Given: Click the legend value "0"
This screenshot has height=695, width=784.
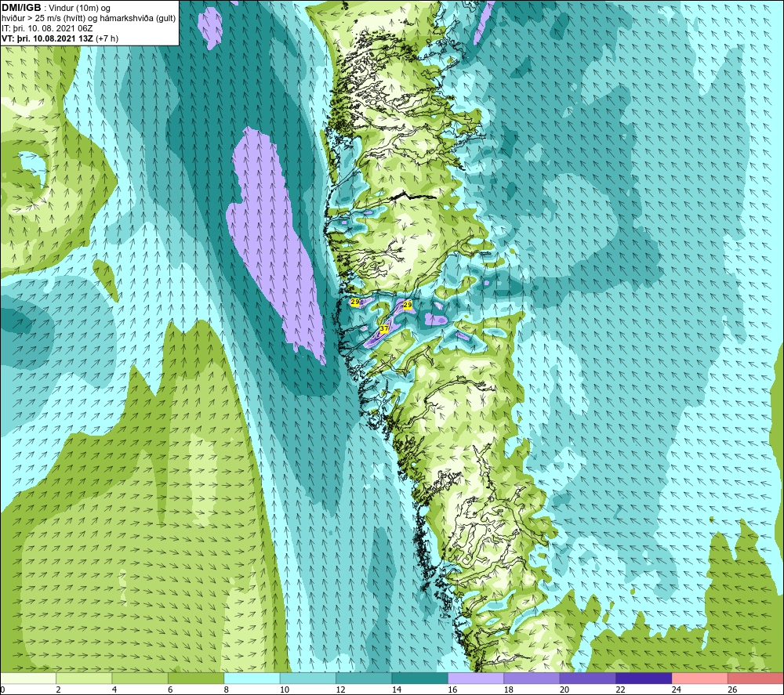Looking at the screenshot, I should pyautogui.click(x=2, y=690).
